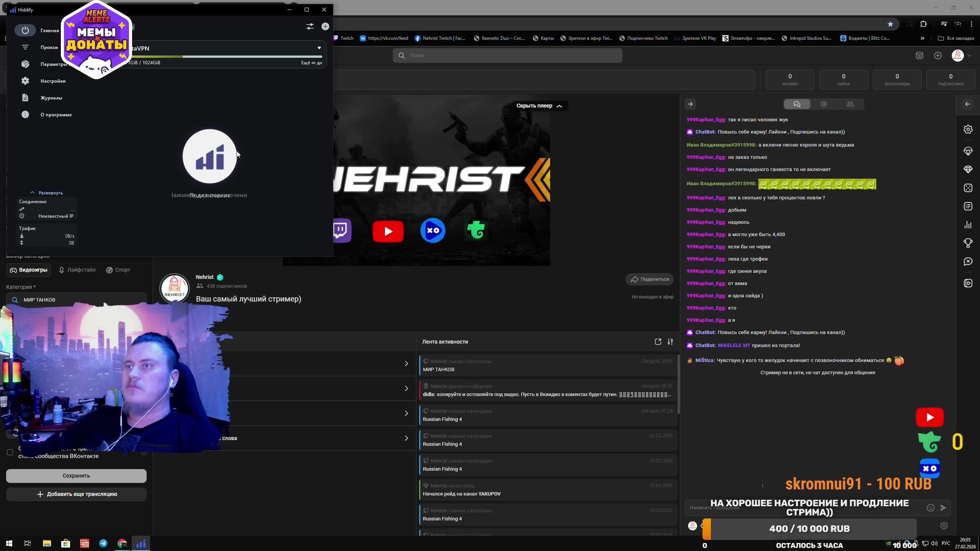Click the Поиск search field

pos(507,55)
